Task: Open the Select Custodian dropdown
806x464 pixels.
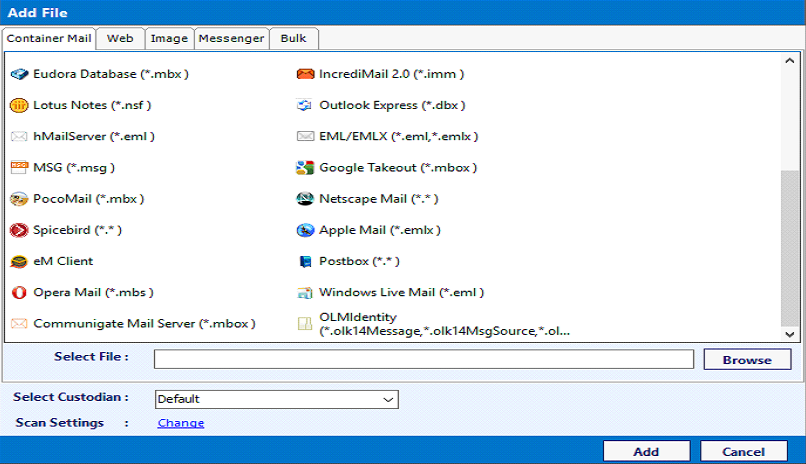Action: [277, 399]
